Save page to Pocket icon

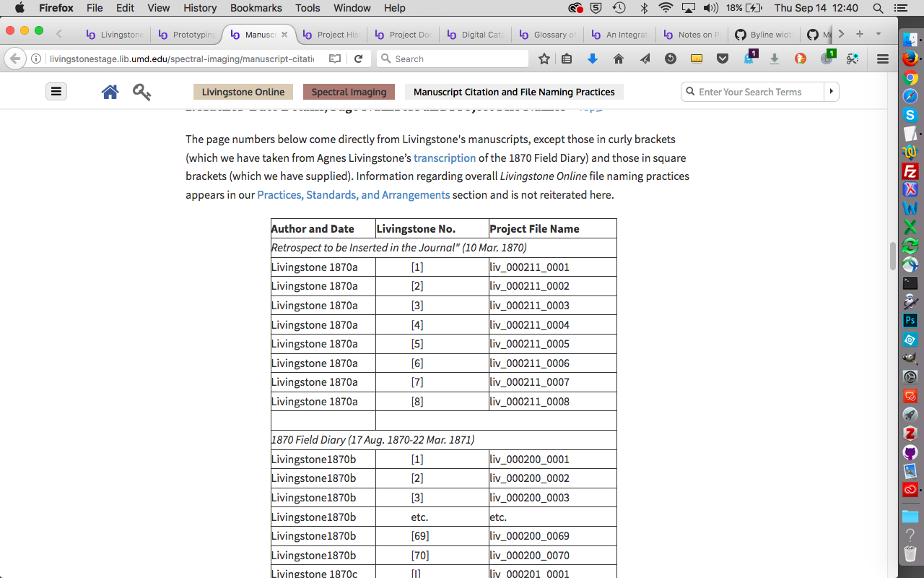tap(723, 59)
